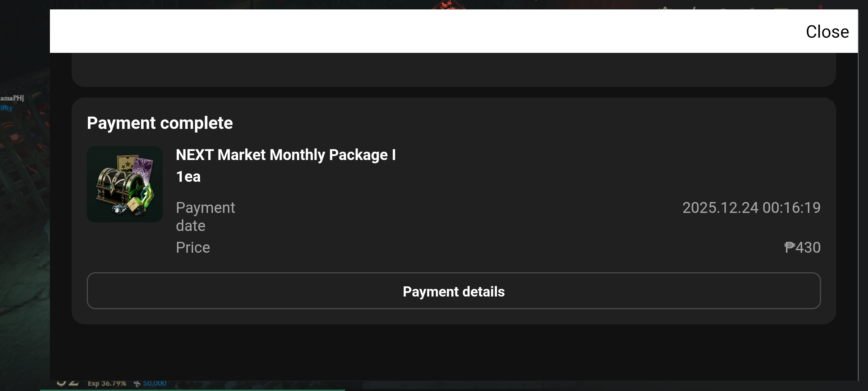
Task: Select the blue 50,000 currency balance
Action: click(155, 383)
